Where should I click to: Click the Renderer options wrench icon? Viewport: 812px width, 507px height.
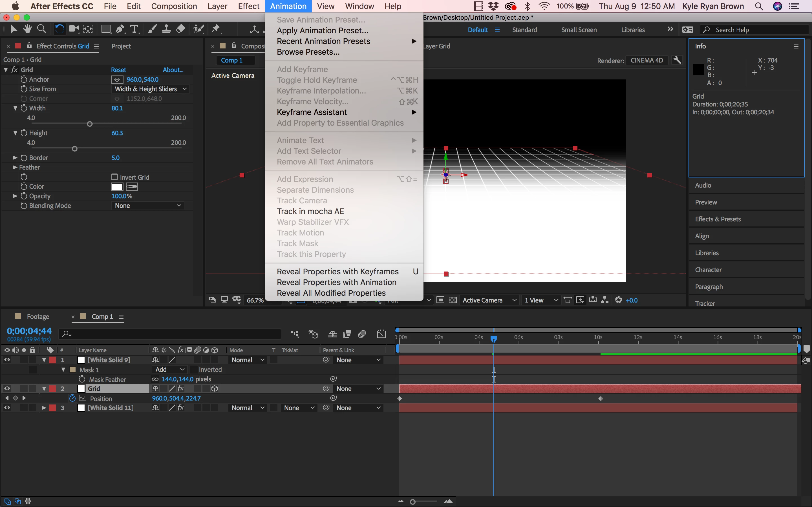(677, 60)
